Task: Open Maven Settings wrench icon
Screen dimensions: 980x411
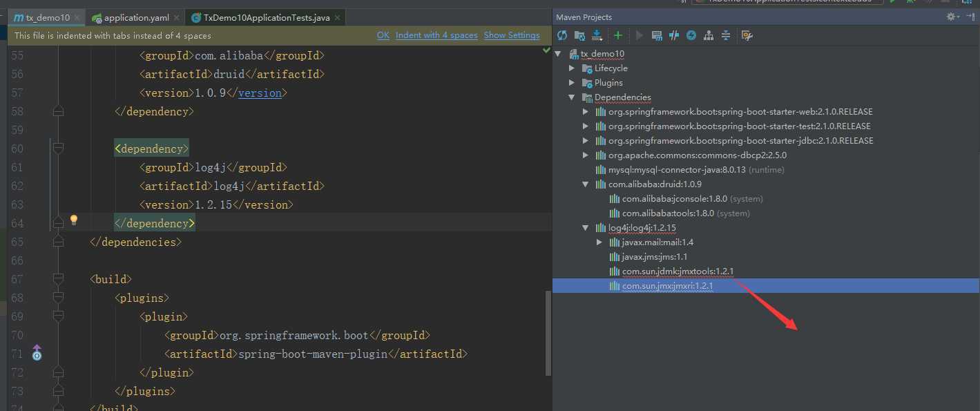Action: click(747, 35)
